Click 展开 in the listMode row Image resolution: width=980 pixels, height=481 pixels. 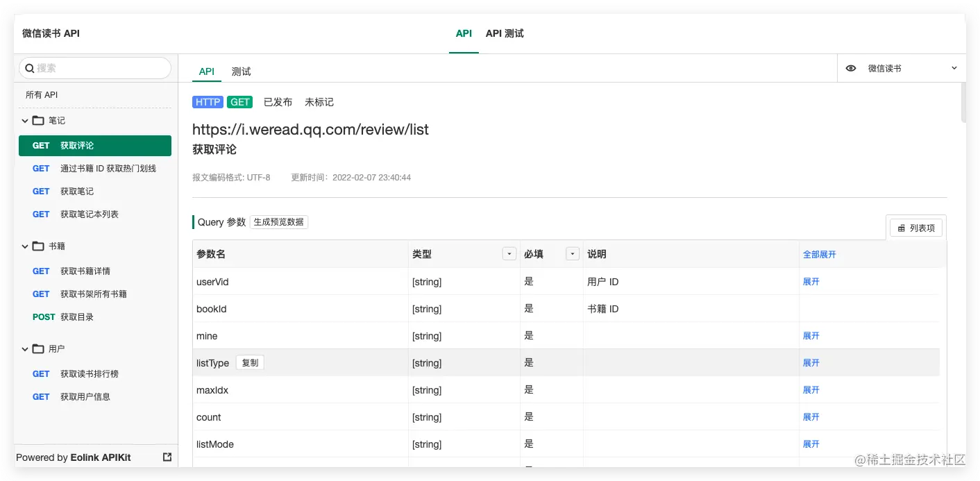(x=811, y=444)
